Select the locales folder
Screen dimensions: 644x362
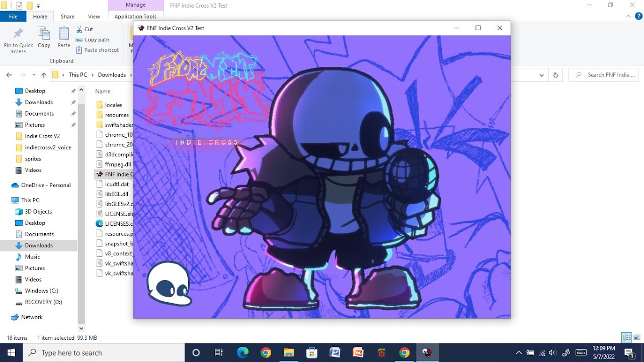[114, 105]
